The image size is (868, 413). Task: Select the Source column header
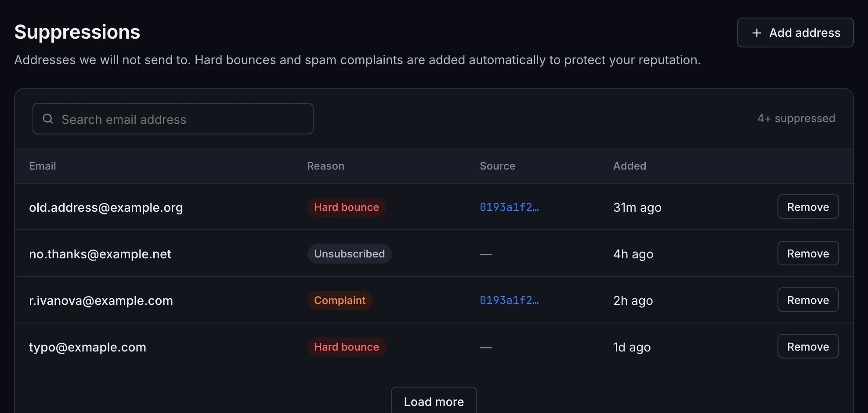(x=497, y=166)
